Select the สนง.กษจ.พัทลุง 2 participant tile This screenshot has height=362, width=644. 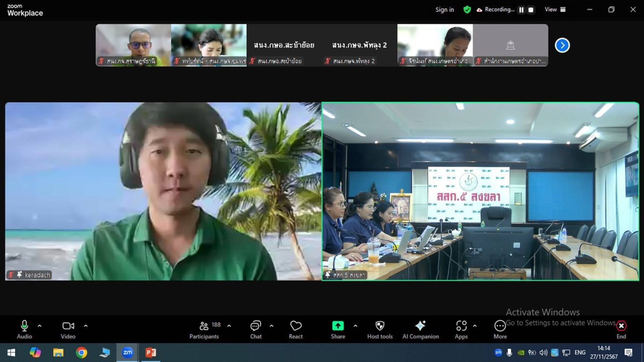[x=360, y=45]
